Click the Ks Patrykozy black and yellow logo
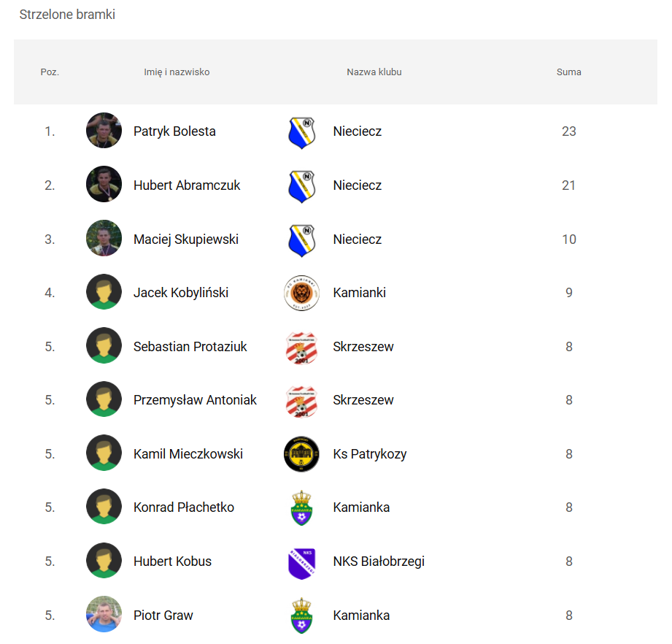Image resolution: width=672 pixels, height=644 pixels. point(302,454)
